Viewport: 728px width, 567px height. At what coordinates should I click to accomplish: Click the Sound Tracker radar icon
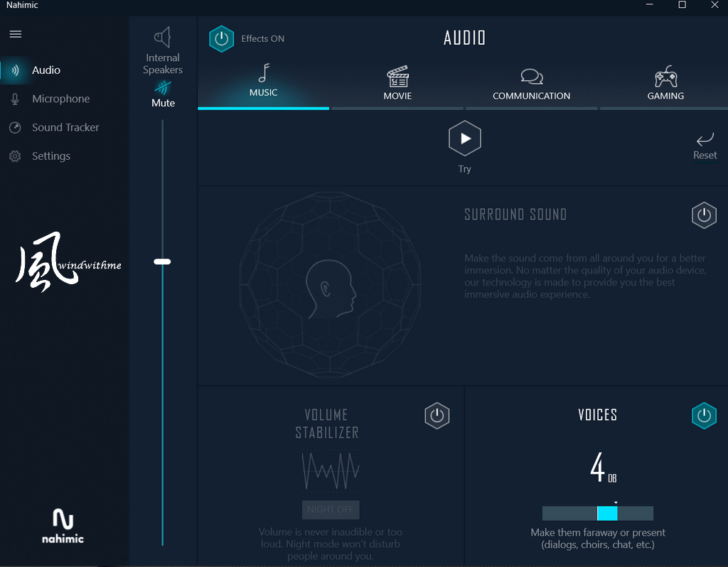pos(15,128)
